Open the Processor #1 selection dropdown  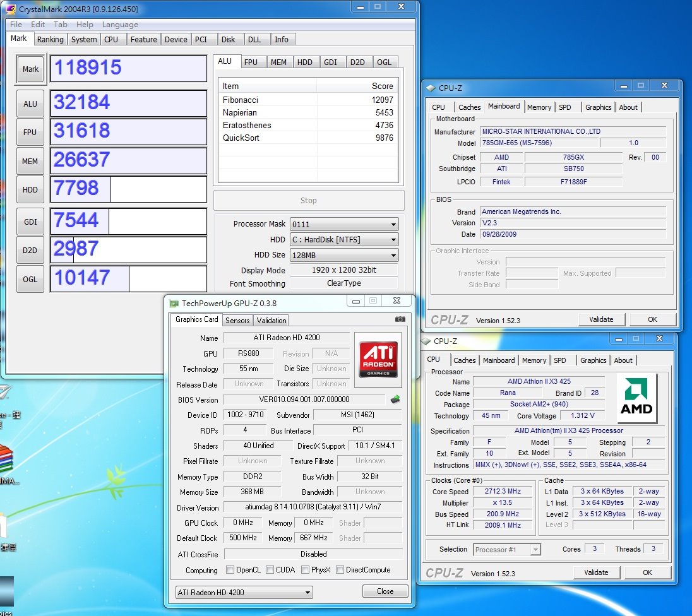(x=506, y=549)
